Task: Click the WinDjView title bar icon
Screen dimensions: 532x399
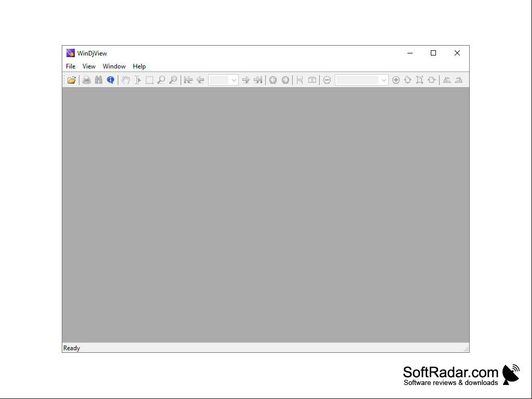Action: 71,53
